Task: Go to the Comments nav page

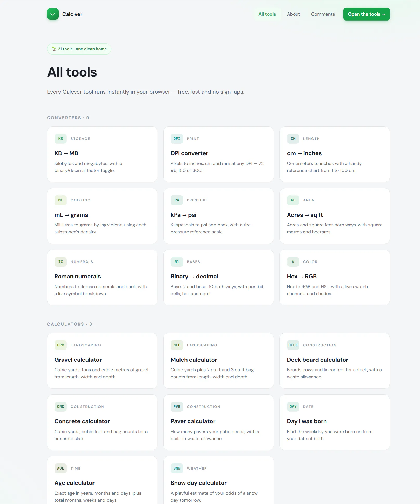Action: (323, 14)
